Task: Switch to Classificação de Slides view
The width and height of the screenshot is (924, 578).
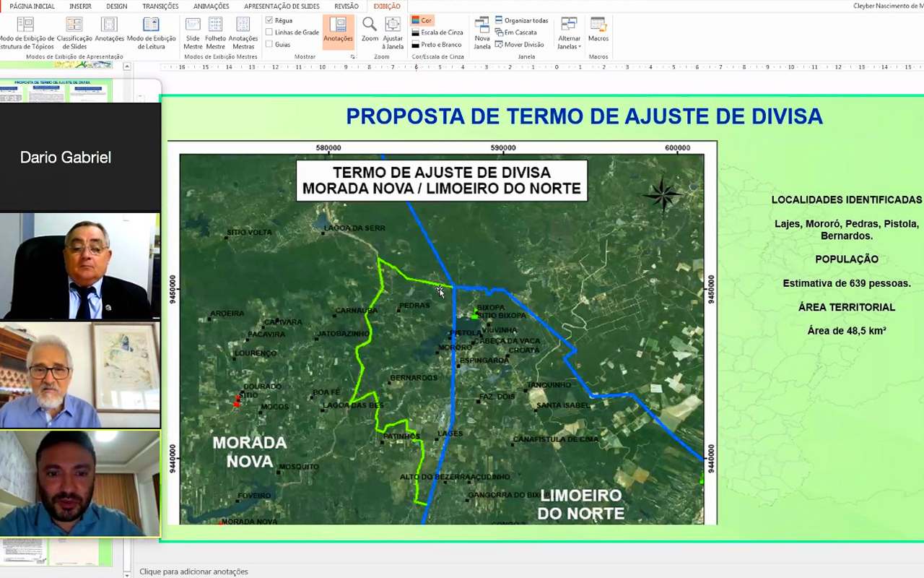Action: click(74, 33)
